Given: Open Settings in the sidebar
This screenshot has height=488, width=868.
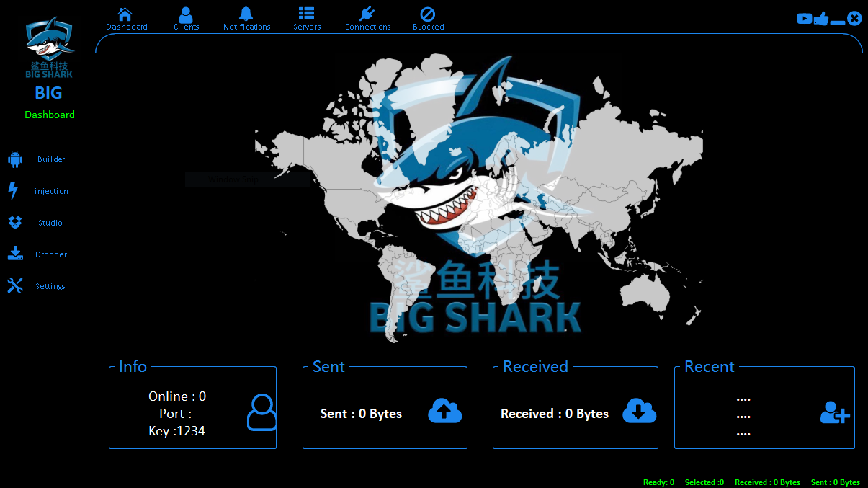Looking at the screenshot, I should pyautogui.click(x=50, y=286).
